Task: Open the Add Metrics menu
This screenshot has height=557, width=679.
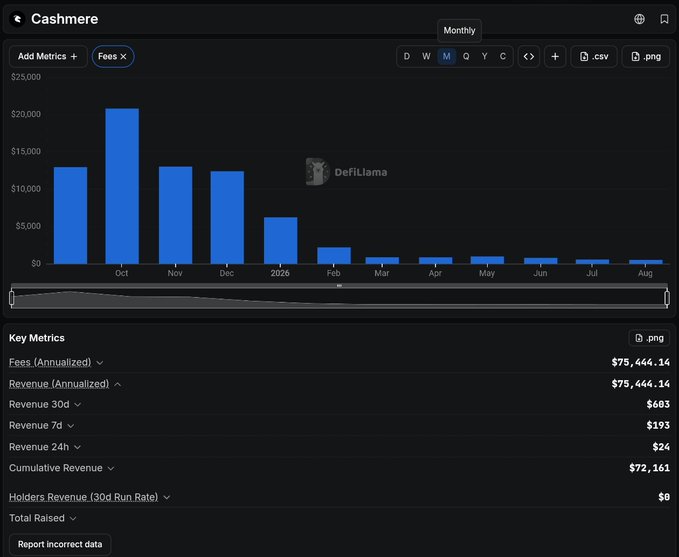Action: (x=48, y=56)
